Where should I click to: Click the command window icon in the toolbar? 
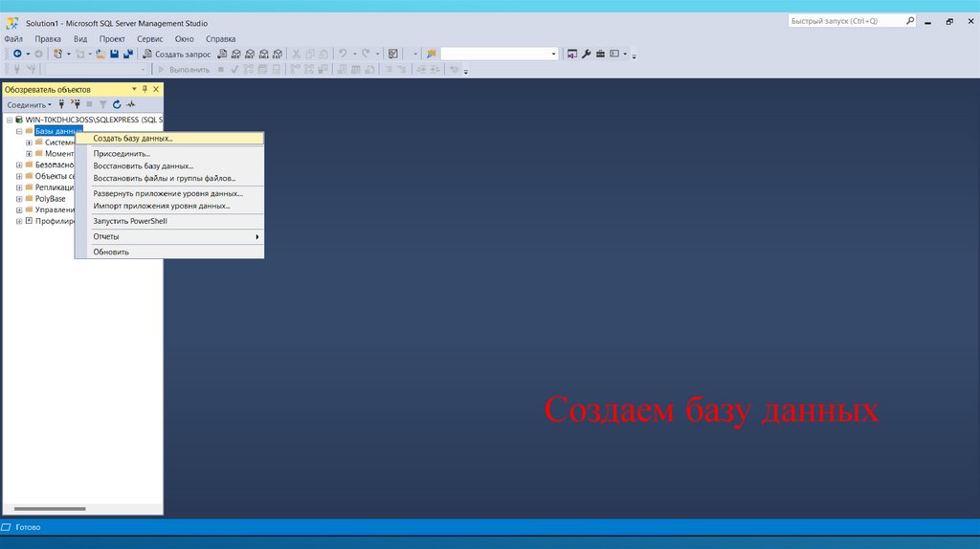pyautogui.click(x=614, y=54)
